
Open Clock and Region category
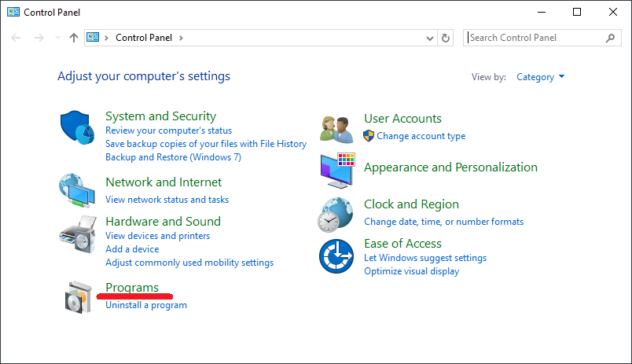pos(412,204)
